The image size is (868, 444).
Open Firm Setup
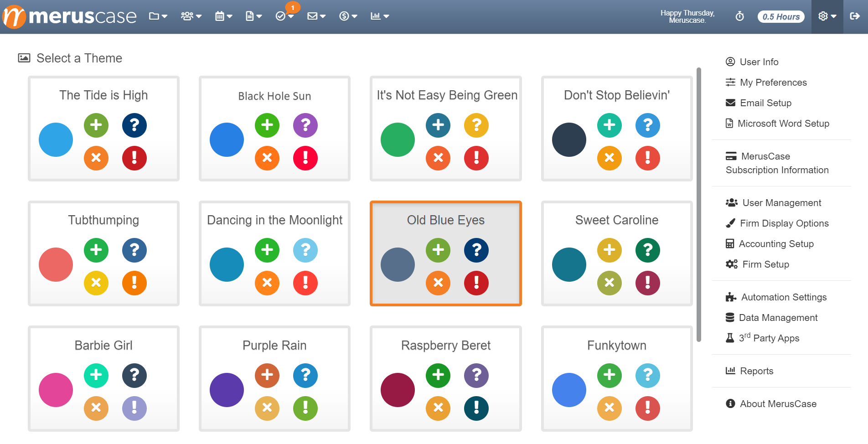tap(757, 264)
